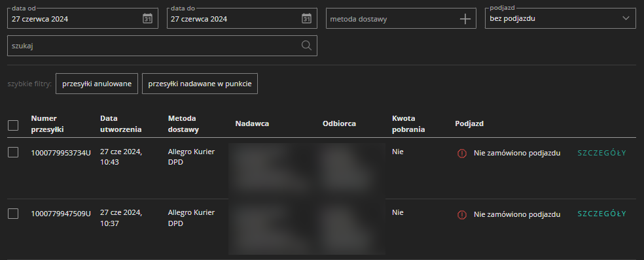This screenshot has width=644, height=260.
Task: Open calendar icon in data od field
Action: [x=147, y=18]
